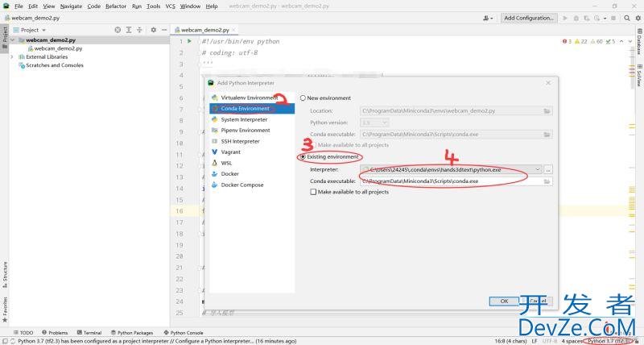Open the Problems tool window

(54, 333)
